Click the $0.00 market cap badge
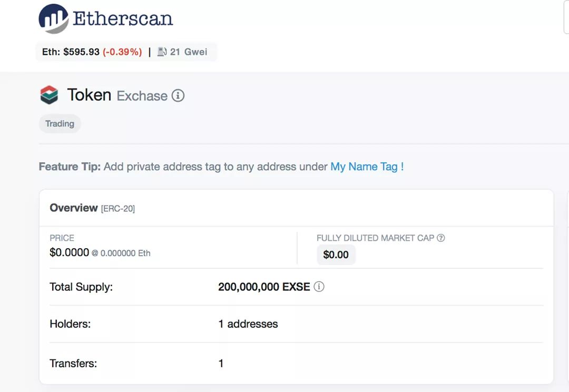Screen dimensions: 569x392 click(336, 255)
